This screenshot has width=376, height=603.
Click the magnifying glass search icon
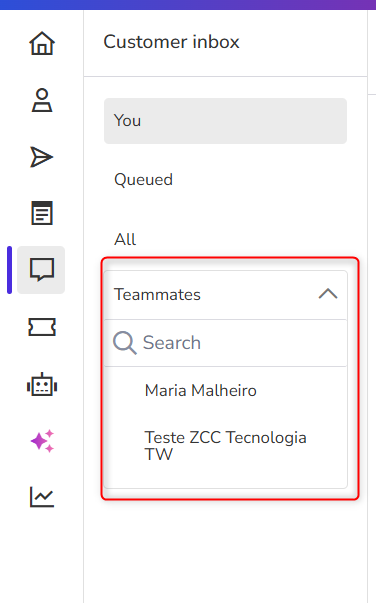(125, 343)
